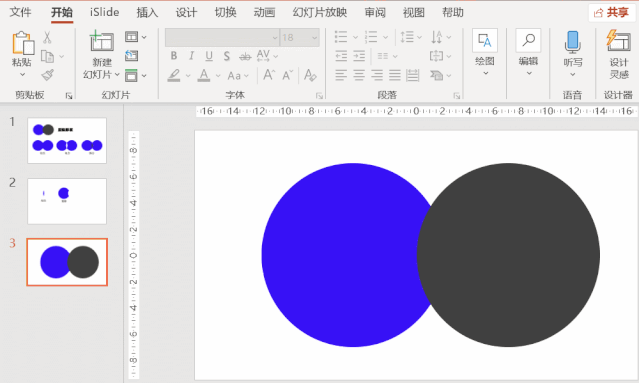639x383 pixels.
Task: Click the bullet list icon
Action: (341, 37)
